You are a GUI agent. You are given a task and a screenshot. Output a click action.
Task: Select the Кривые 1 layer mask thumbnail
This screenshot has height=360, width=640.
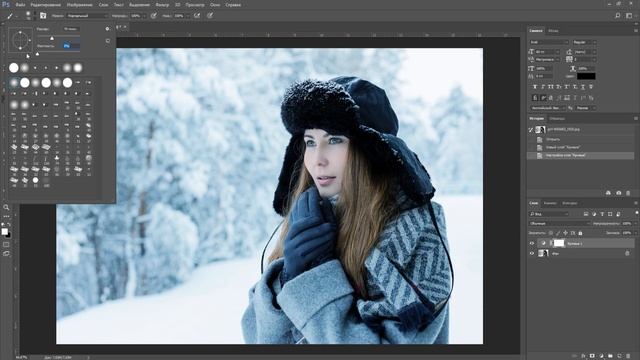coord(559,243)
